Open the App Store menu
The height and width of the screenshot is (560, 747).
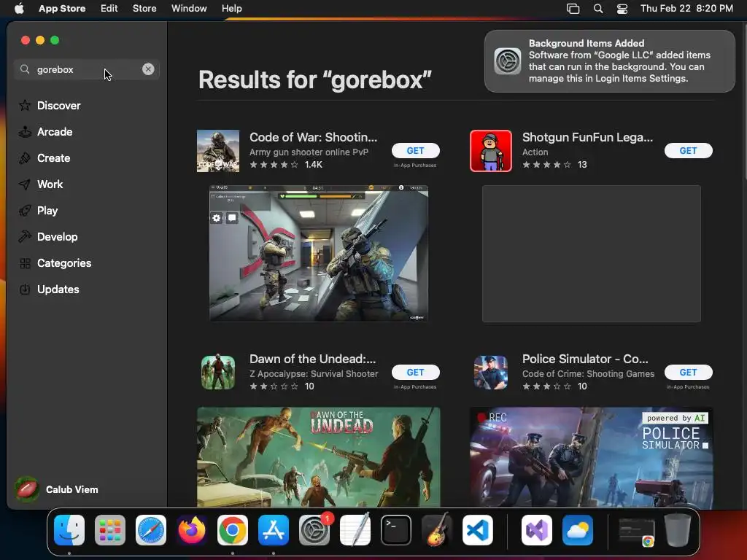click(x=62, y=8)
